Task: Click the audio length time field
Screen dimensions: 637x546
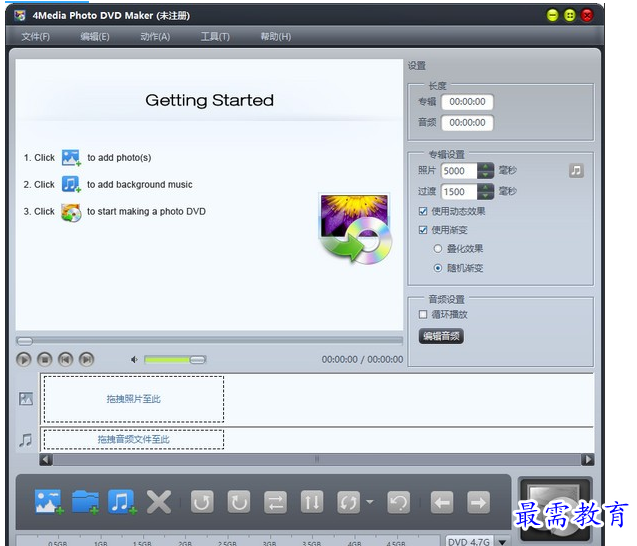Action: pyautogui.click(x=467, y=123)
